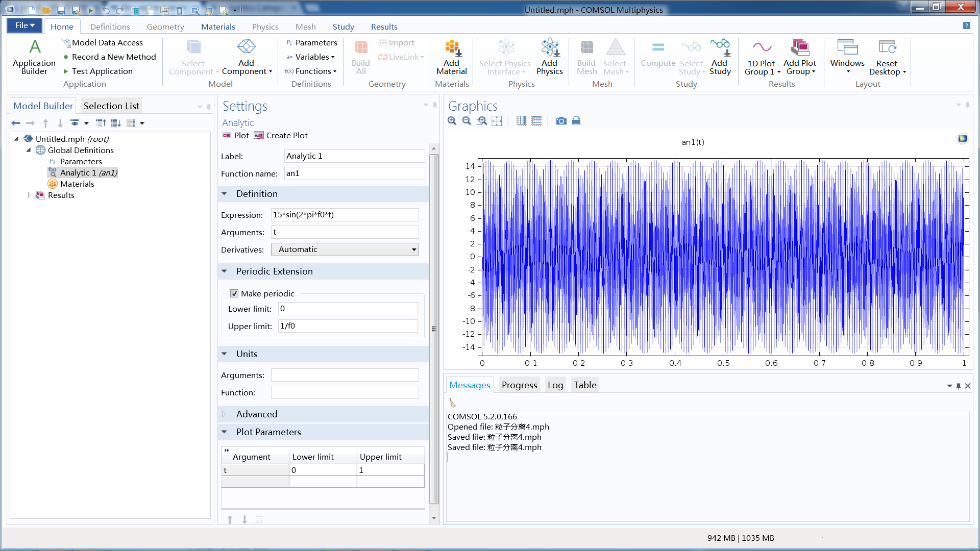
Task: Click the Plot button in Settings
Action: (236, 135)
